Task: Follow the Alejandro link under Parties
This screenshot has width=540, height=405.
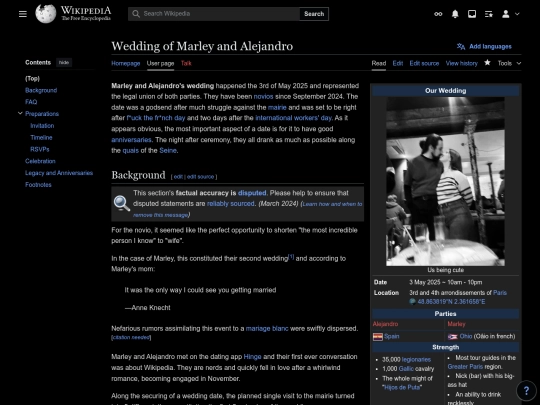Action: pyautogui.click(x=385, y=324)
